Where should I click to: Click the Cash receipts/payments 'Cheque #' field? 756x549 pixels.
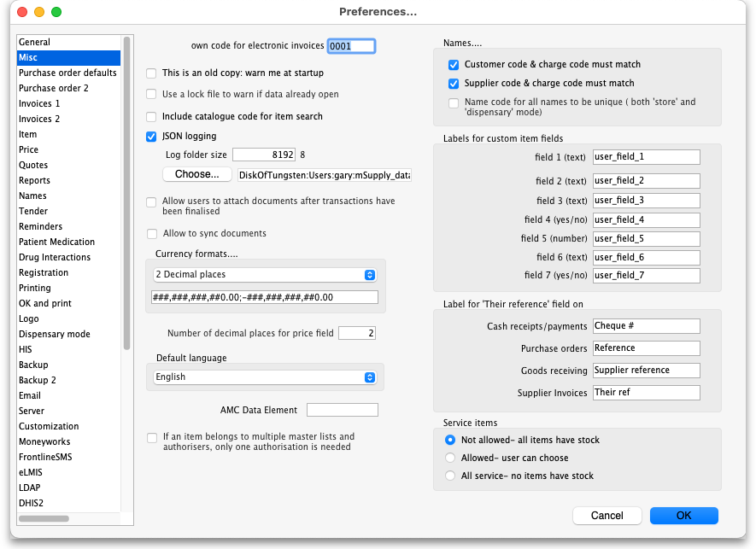[646, 326]
